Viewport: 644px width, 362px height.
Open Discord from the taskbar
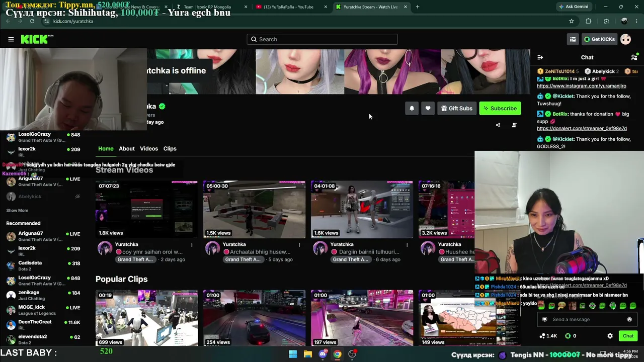(323, 354)
